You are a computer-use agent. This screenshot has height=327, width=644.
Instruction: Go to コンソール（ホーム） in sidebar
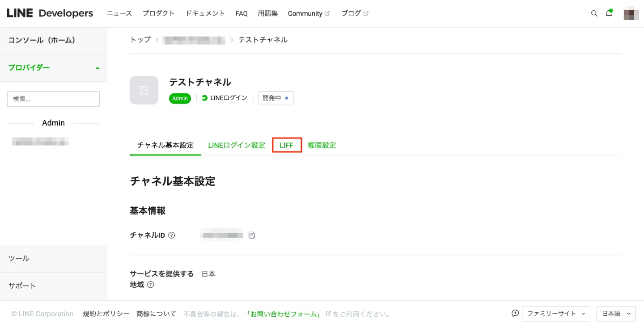54,41
